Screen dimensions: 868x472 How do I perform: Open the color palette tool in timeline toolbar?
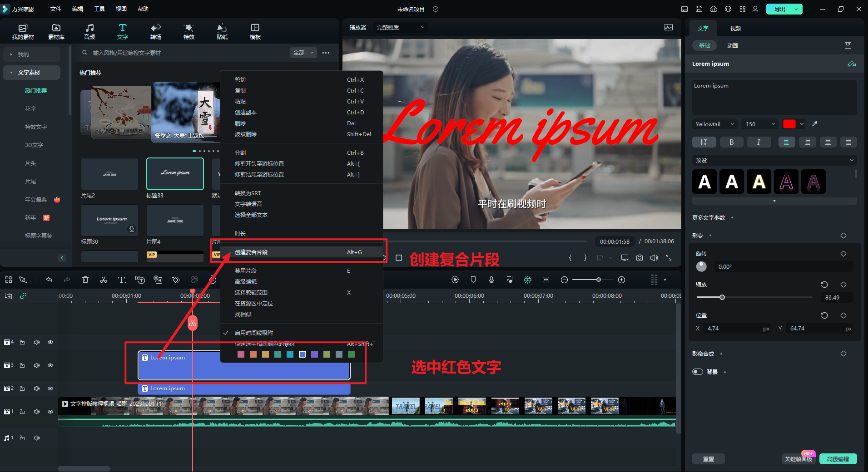pyautogui.click(x=194, y=280)
